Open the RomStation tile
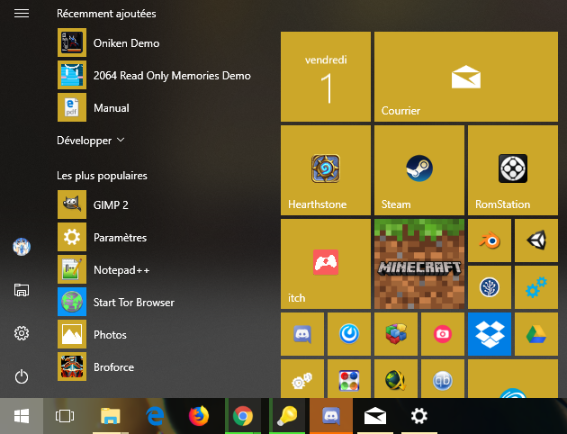Screen dimensions: 567x434 pos(513,170)
